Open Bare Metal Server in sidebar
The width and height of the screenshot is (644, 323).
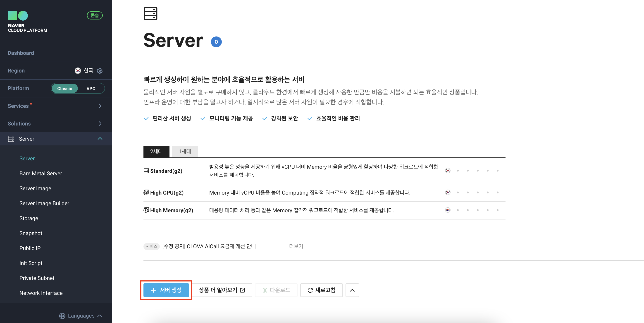point(41,173)
